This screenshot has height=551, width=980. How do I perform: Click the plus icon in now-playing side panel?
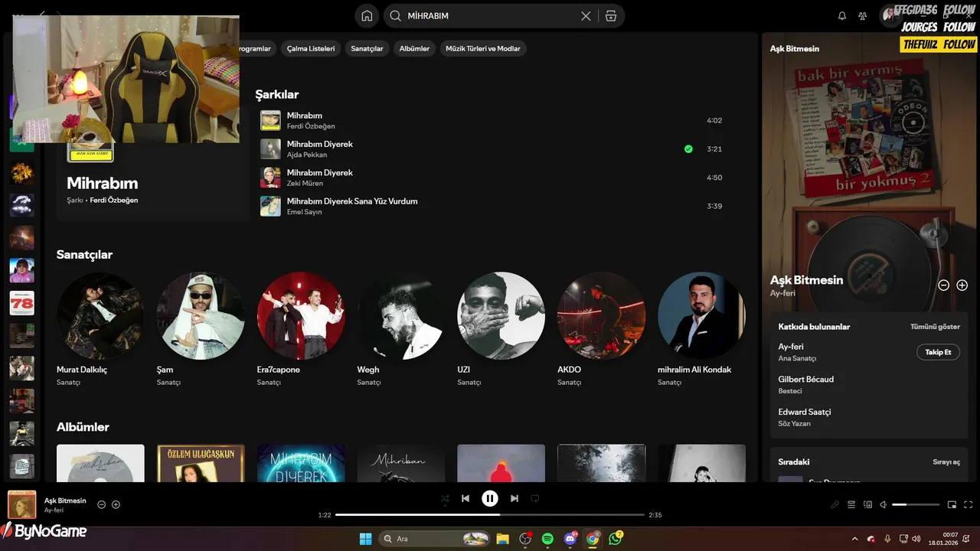[962, 285]
